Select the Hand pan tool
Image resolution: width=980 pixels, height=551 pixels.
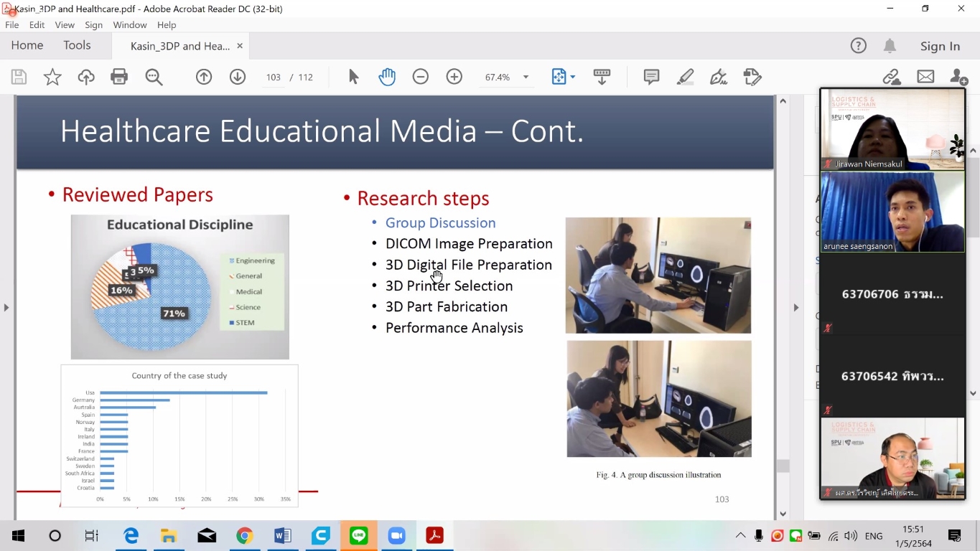[387, 77]
